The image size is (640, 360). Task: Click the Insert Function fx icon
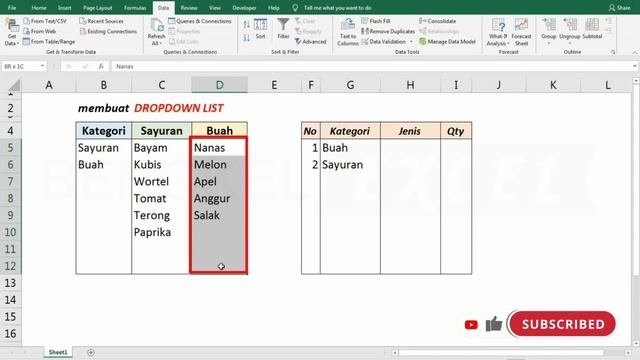coord(101,66)
